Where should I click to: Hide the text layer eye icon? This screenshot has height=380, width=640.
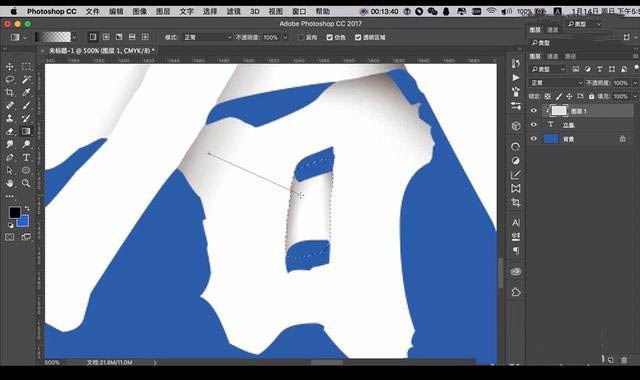[534, 125]
